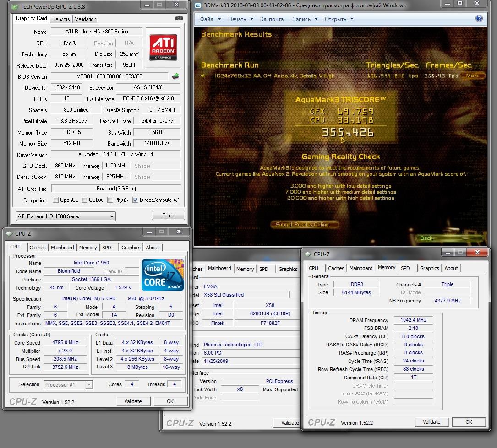Click the Intel Core i7 logo in CPU-Z
The width and height of the screenshot is (497, 448).
(x=163, y=275)
